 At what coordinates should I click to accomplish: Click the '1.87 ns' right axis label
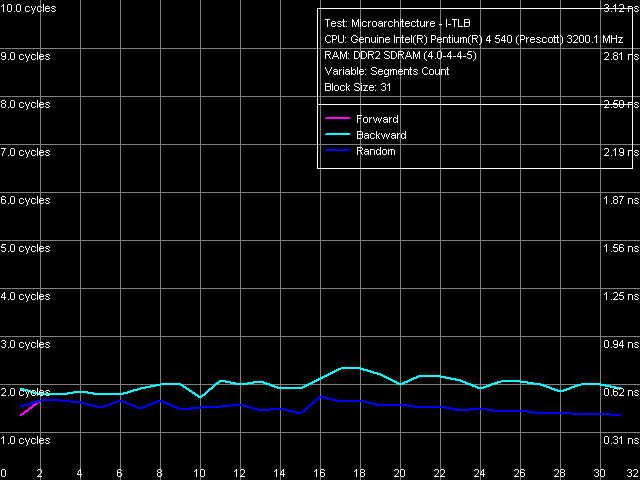point(621,200)
